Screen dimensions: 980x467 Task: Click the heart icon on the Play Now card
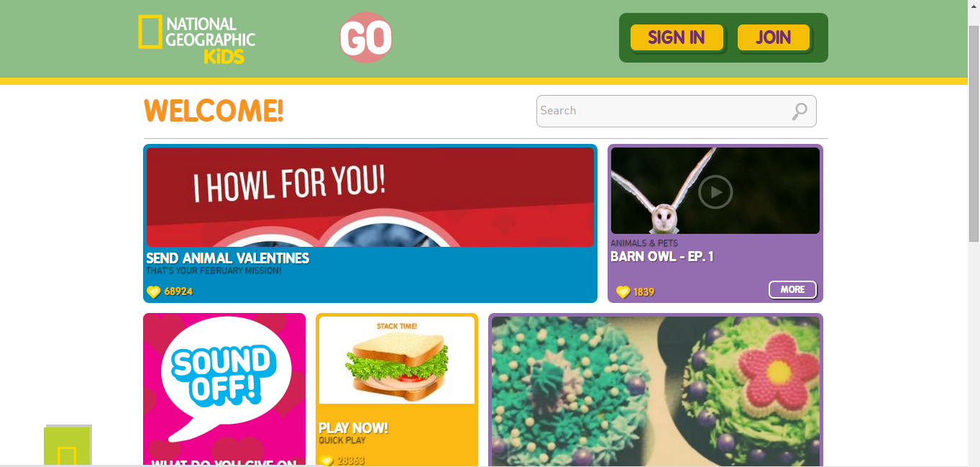(x=326, y=461)
